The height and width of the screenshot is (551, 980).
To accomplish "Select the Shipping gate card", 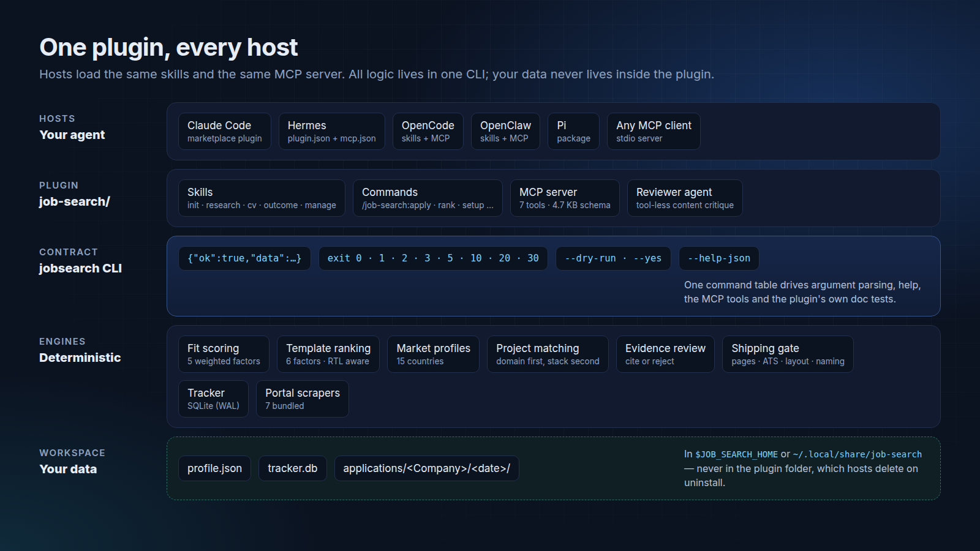I will click(x=788, y=354).
